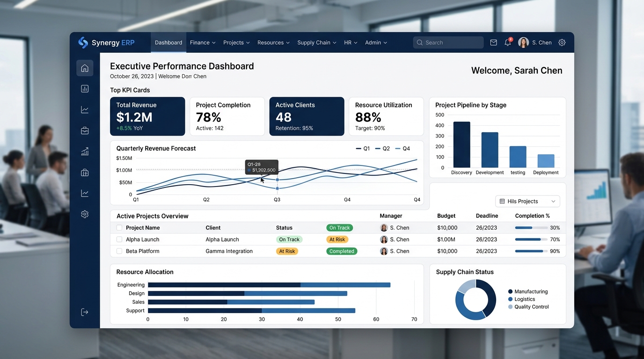Screen dimensions: 644x359
Task: Expand the Hils Projects dropdown
Action: tap(527, 201)
